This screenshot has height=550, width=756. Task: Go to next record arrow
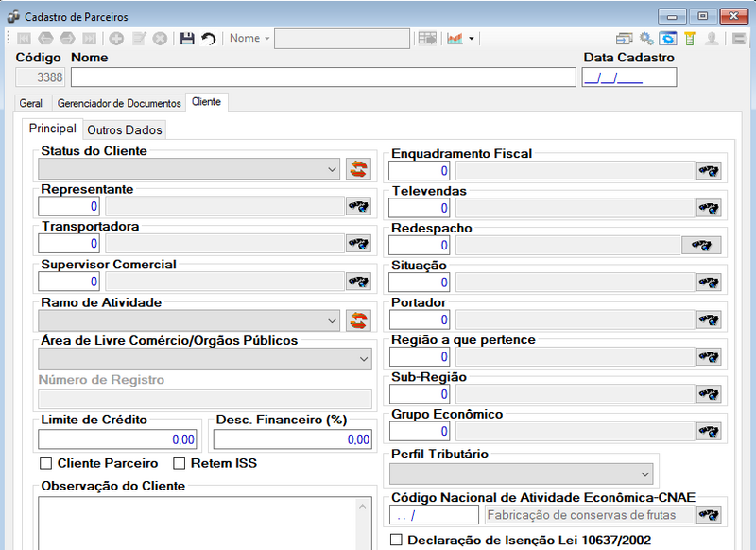pos(67,38)
